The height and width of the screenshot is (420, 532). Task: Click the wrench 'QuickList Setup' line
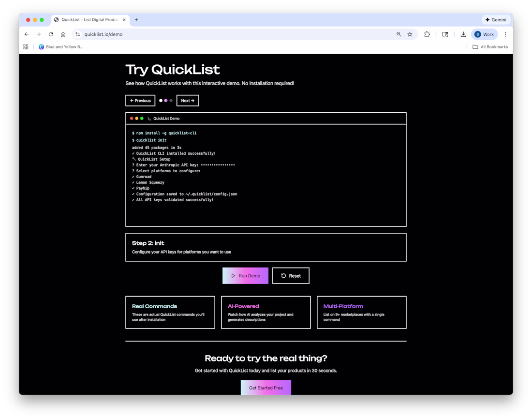[151, 159]
